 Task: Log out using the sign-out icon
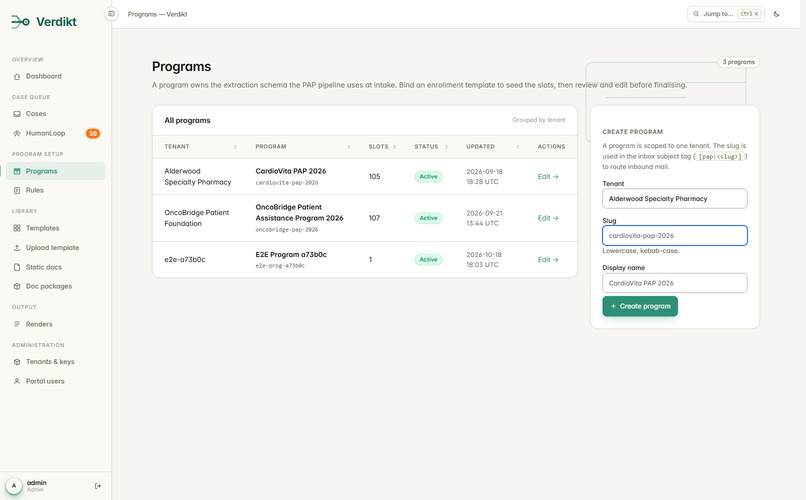click(98, 486)
